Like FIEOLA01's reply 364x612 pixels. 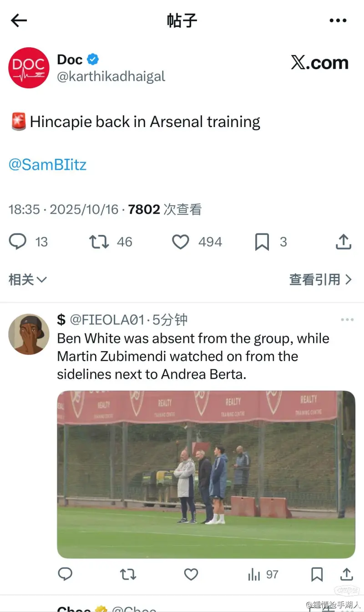191,574
